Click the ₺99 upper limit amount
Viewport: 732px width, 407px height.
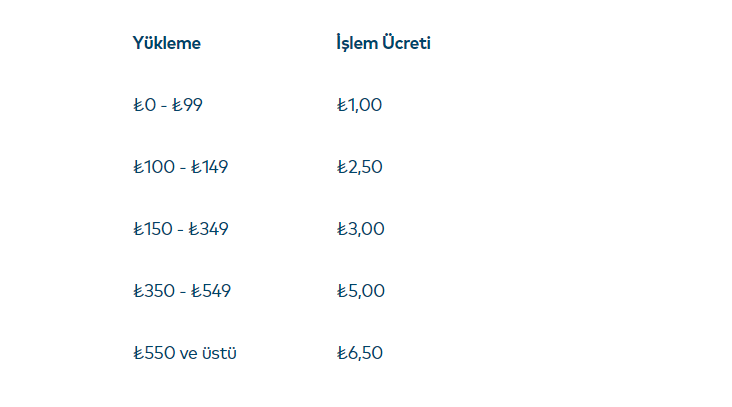(x=187, y=105)
